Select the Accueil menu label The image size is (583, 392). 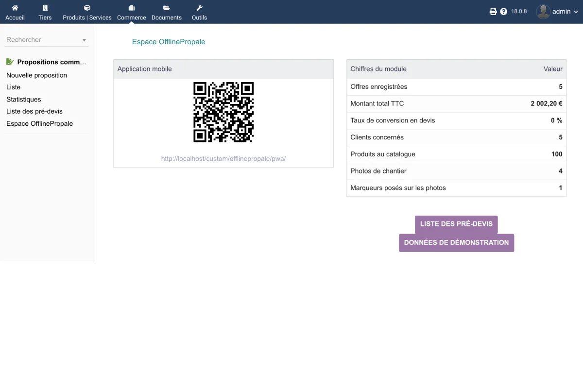point(15,17)
